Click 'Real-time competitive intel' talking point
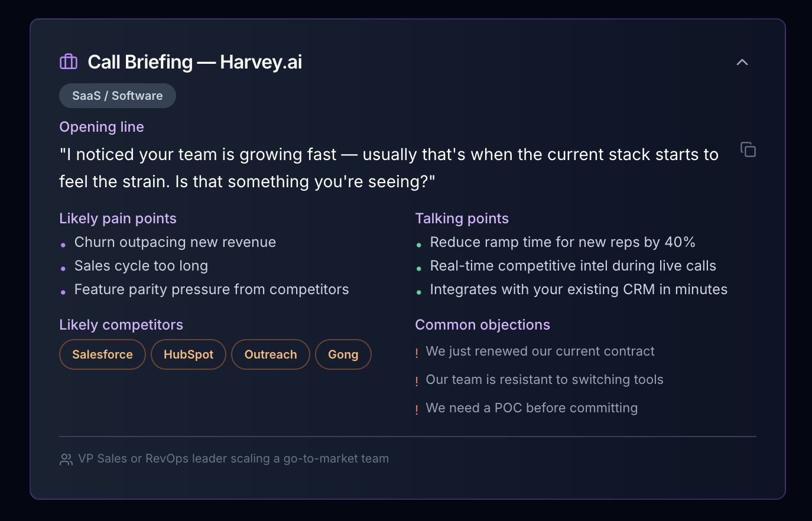 tap(573, 266)
